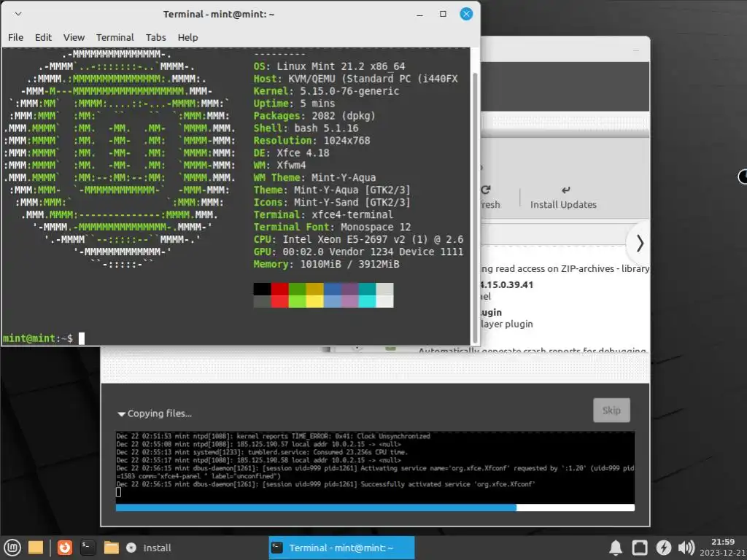Open the File menu in Terminal

[16, 37]
